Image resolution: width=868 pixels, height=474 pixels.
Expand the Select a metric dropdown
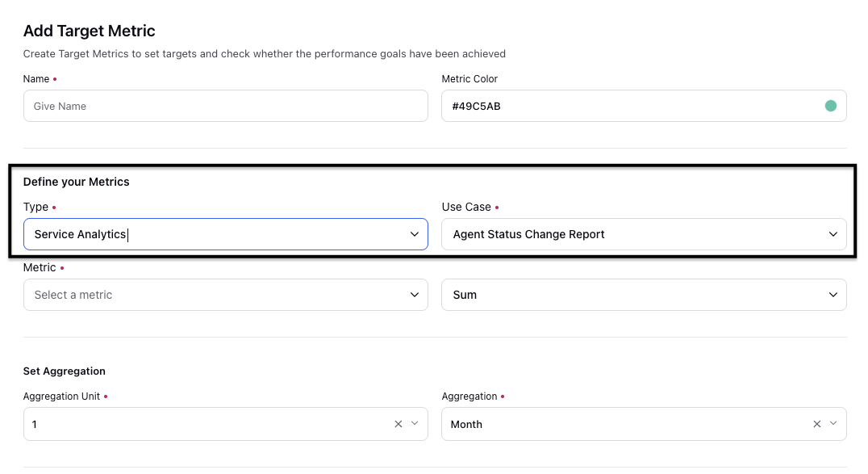pyautogui.click(x=225, y=295)
